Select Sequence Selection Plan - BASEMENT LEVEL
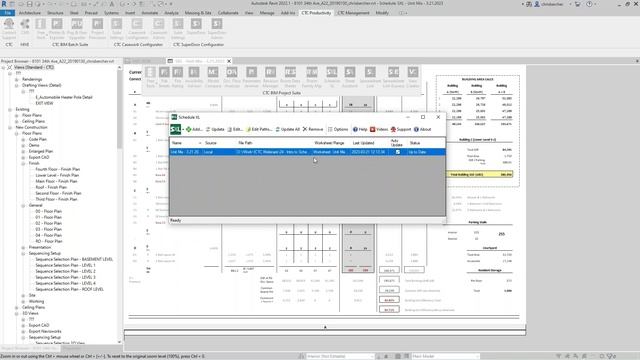Image resolution: width=640 pixels, height=360 pixels. click(74, 259)
